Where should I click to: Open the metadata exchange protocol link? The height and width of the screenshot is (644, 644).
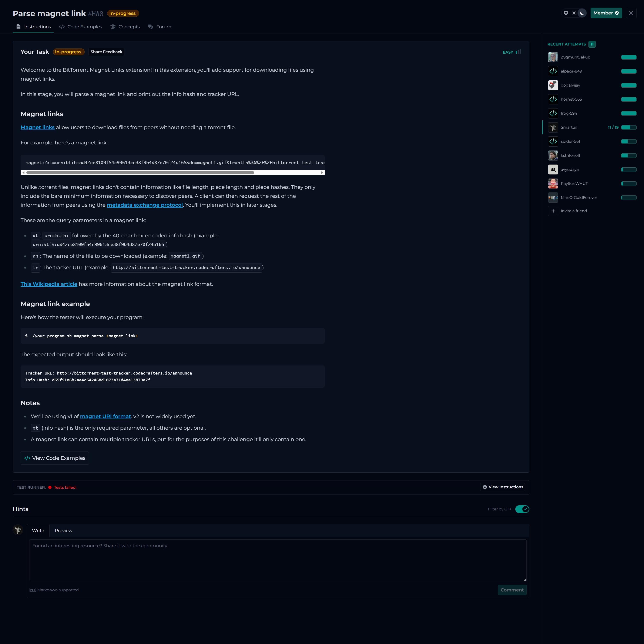point(144,205)
